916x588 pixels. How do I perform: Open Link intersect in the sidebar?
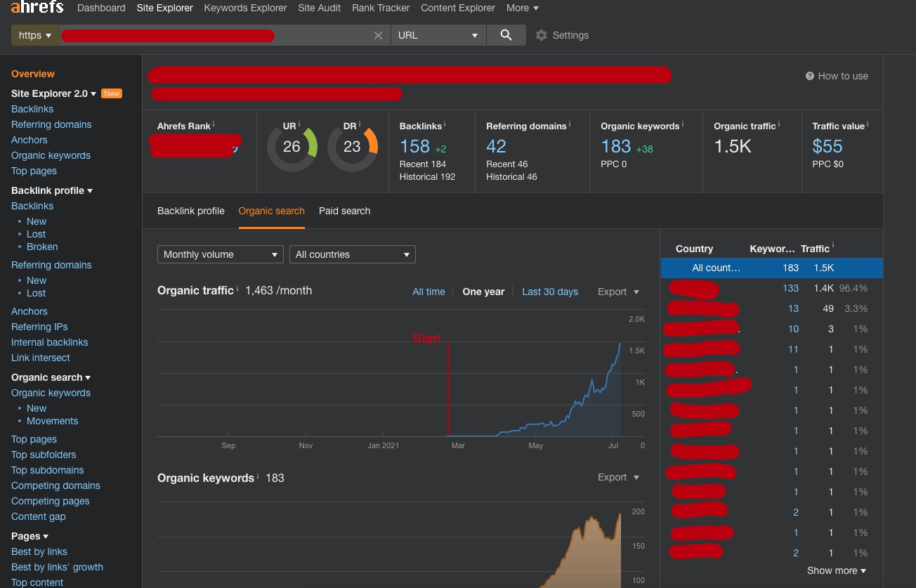(x=41, y=358)
